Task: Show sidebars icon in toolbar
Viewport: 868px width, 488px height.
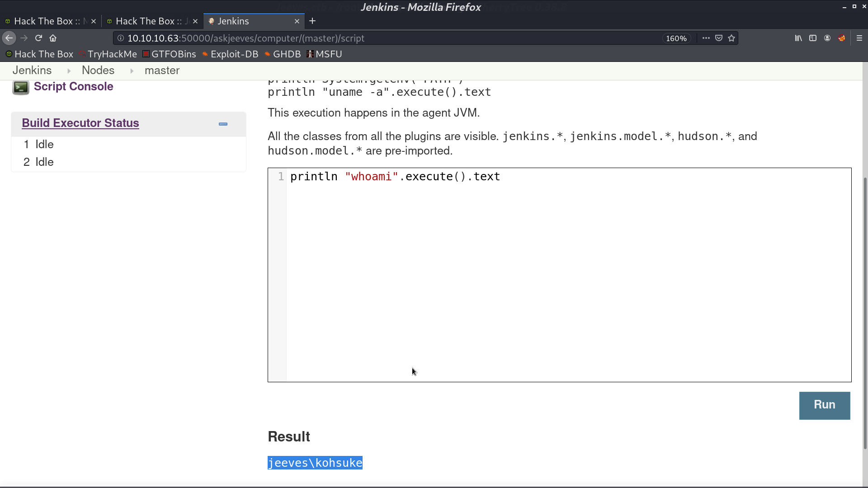Action: point(813,38)
